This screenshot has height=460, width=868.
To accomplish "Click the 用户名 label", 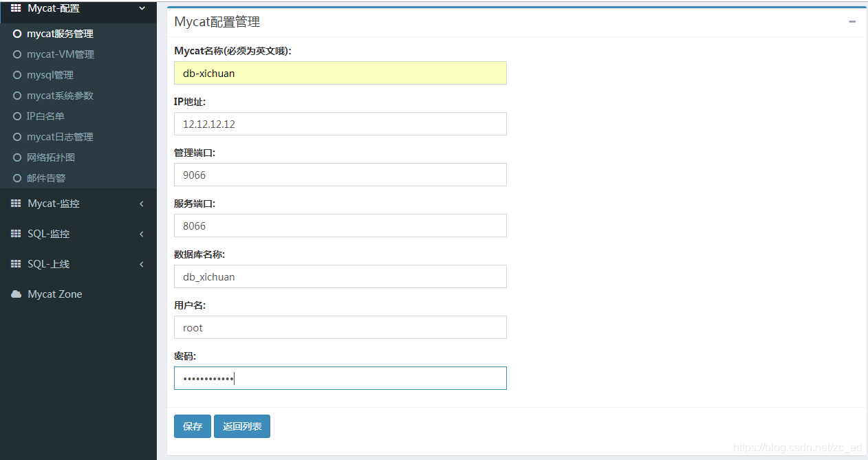I will pos(190,305).
